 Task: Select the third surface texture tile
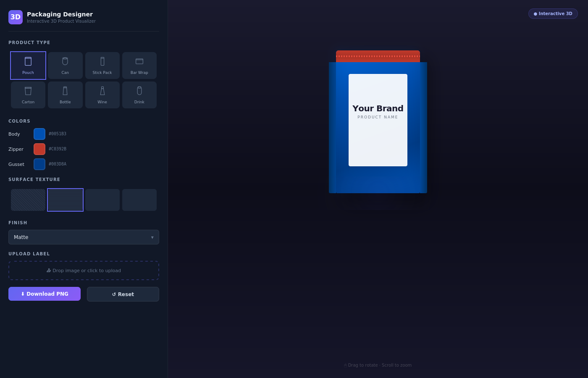102,199
